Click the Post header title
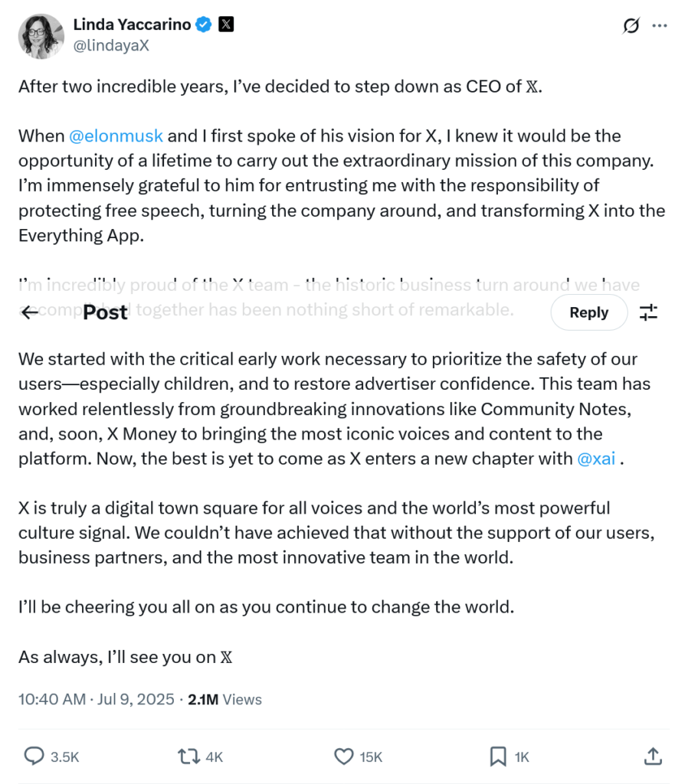Image resolution: width=688 pixels, height=784 pixels. pos(105,312)
